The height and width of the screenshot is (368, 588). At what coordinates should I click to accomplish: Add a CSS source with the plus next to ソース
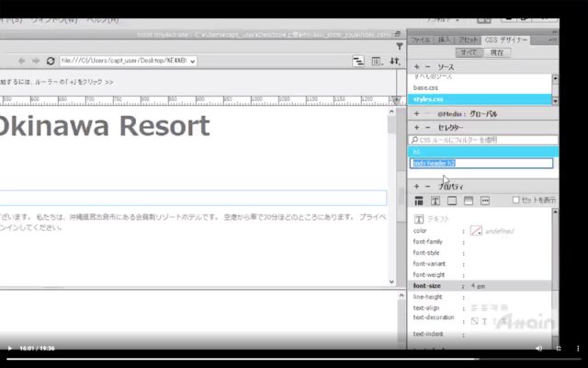point(416,67)
